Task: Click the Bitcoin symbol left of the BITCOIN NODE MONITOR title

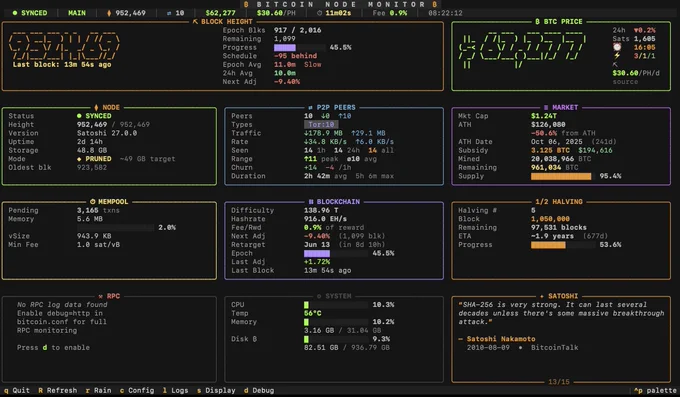Action: point(246,4)
